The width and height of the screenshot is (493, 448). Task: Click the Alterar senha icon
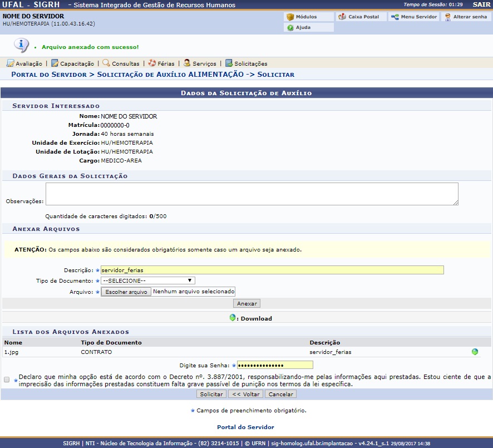(447, 17)
